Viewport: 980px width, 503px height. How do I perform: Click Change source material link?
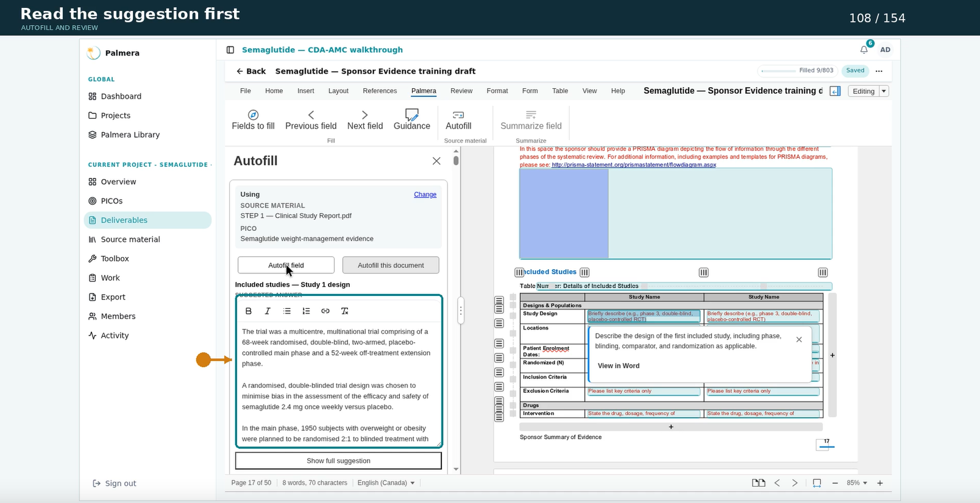point(425,195)
